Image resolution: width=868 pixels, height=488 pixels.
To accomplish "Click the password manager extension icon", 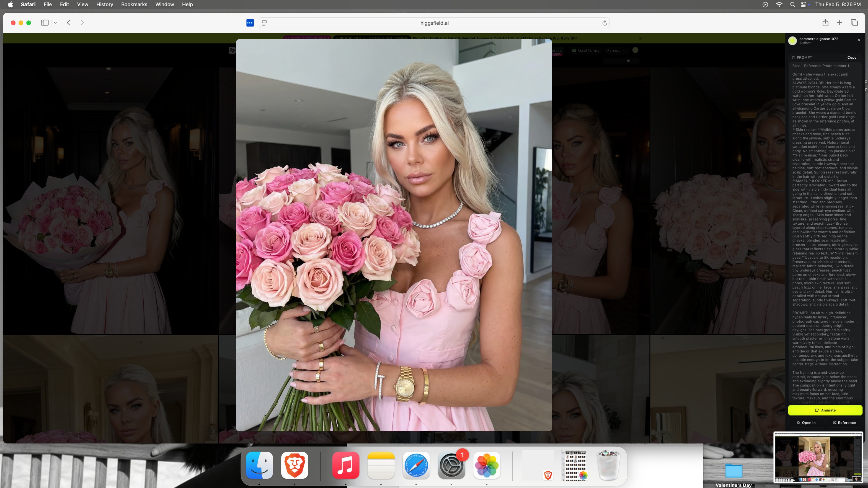I will click(x=250, y=23).
